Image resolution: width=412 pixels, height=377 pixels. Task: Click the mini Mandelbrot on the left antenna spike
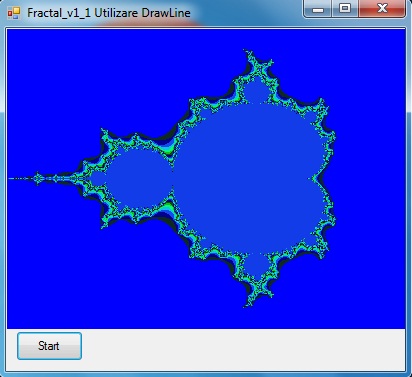click(38, 179)
